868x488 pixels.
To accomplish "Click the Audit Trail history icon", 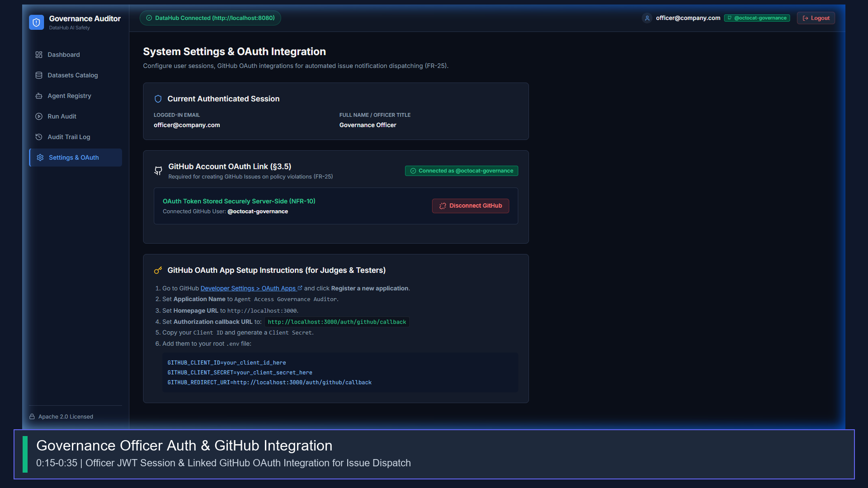I will [x=39, y=137].
